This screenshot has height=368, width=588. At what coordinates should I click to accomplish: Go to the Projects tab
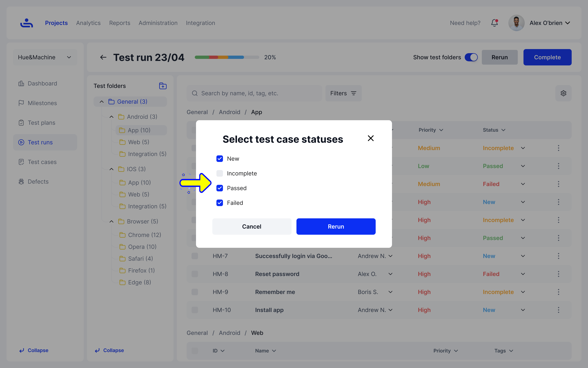coord(56,23)
